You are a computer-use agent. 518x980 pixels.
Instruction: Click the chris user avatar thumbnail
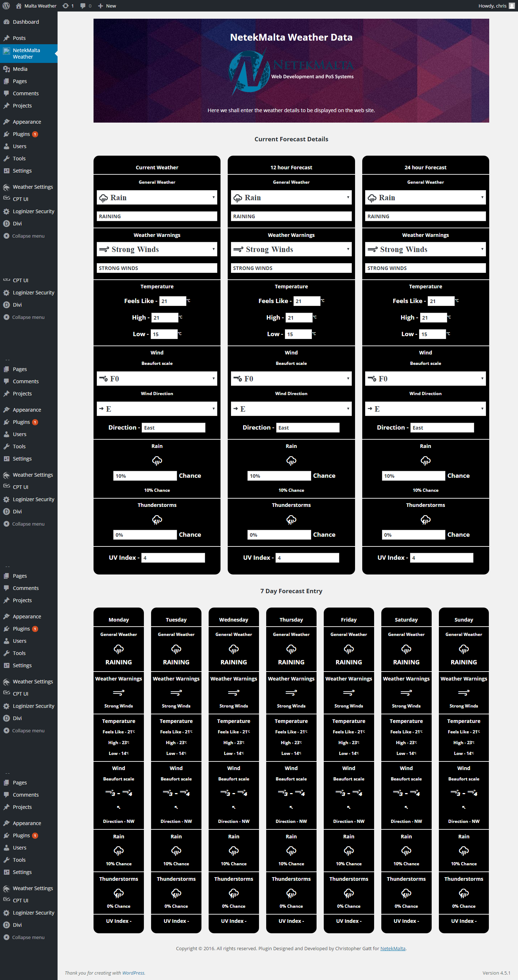tap(512, 6)
